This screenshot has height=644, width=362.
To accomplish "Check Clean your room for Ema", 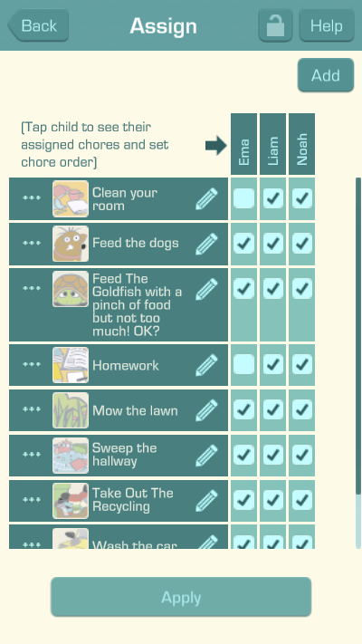I will pos(243,198).
